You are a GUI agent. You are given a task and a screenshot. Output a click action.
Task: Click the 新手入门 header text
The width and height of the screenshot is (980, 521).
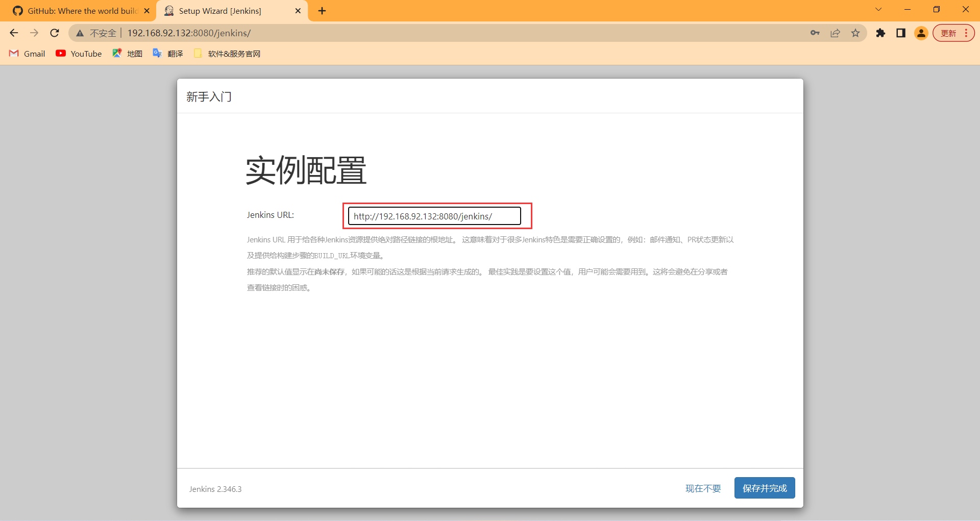pyautogui.click(x=209, y=97)
